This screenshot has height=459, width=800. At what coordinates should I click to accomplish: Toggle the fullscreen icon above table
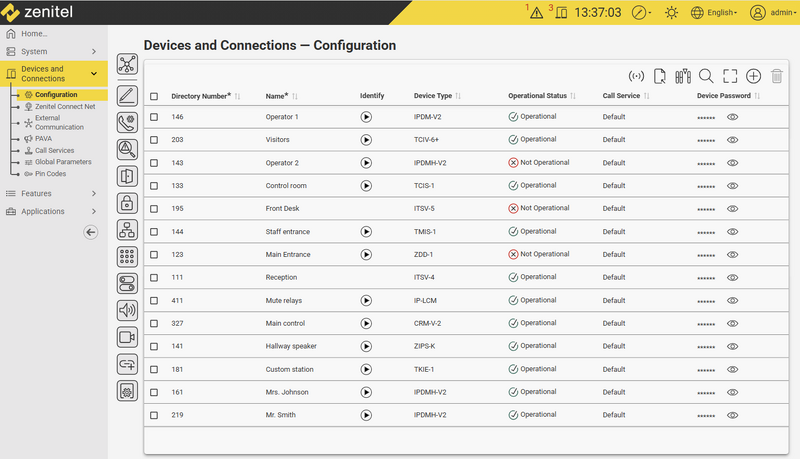pyautogui.click(x=730, y=76)
